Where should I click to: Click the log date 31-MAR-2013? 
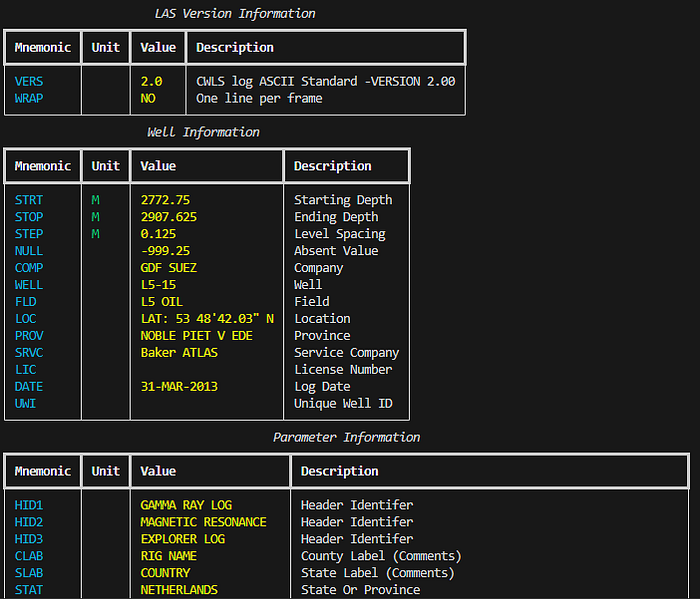(x=179, y=387)
